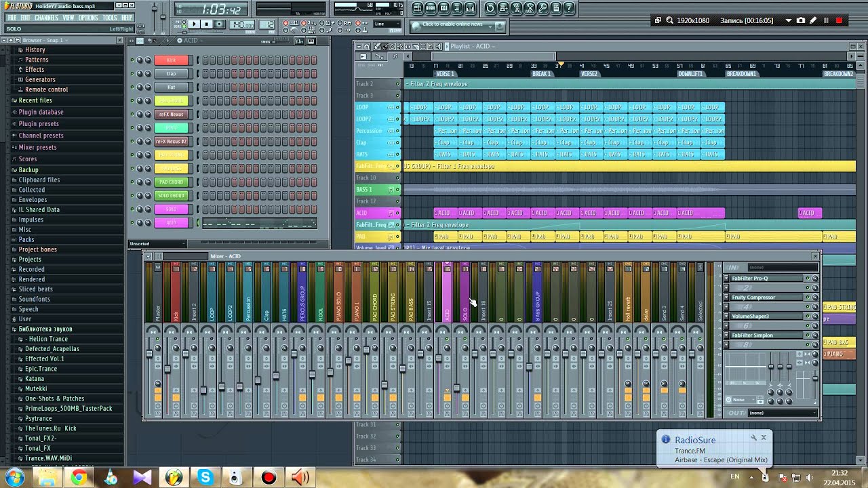Toggle mute dot on playlist PAD track

pyautogui.click(x=397, y=237)
